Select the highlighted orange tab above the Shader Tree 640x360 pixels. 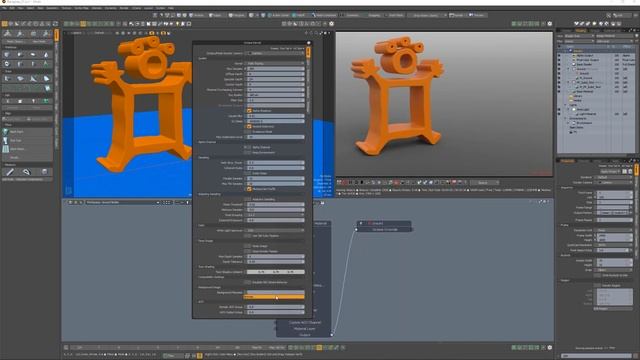(x=580, y=30)
